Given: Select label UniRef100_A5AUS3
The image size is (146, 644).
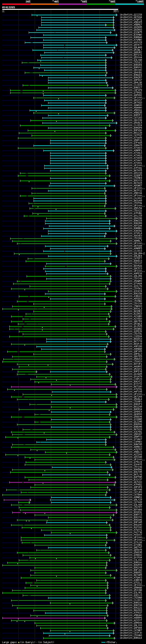Looking at the screenshot, I should 131,359.
